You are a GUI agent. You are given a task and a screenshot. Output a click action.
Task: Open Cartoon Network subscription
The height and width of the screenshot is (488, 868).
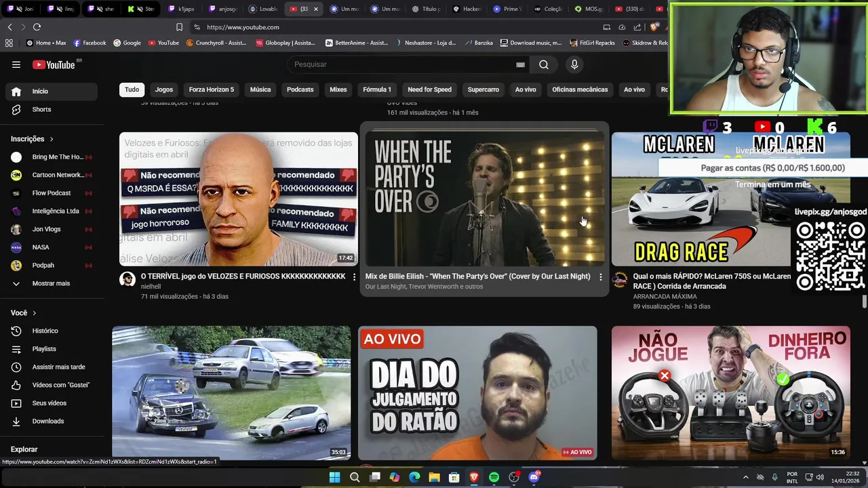52,175
